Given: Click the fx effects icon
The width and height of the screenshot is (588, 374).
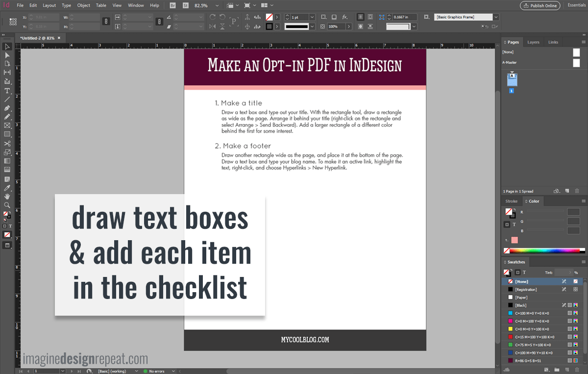Looking at the screenshot, I should click(345, 17).
